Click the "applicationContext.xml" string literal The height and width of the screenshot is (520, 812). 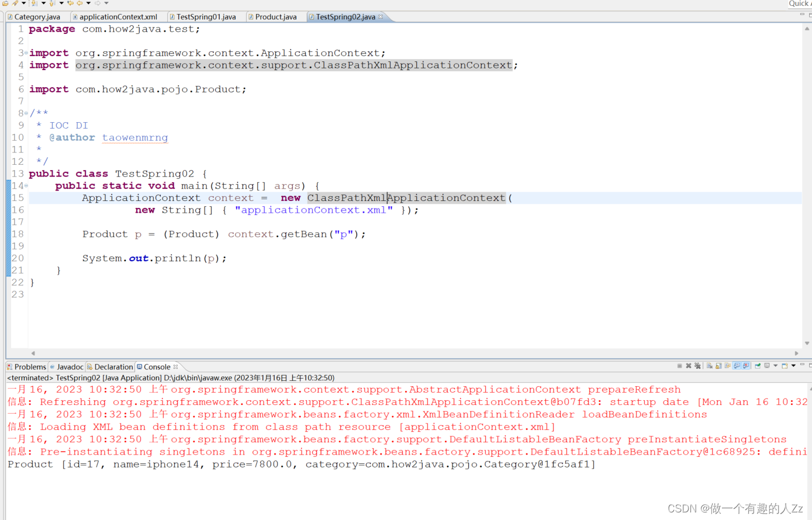pos(314,210)
